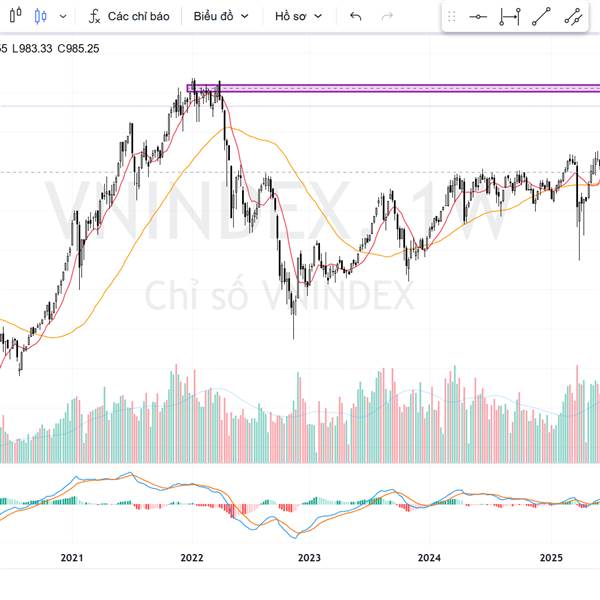Viewport: 600px width, 600px height.
Task: Expand the Biểu đồ chevron
Action: (x=245, y=16)
